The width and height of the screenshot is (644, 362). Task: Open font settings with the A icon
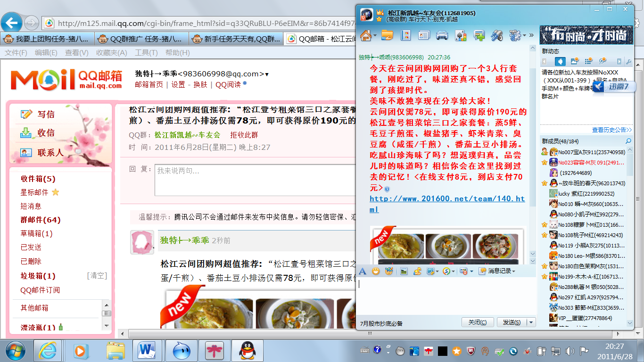[x=363, y=271]
